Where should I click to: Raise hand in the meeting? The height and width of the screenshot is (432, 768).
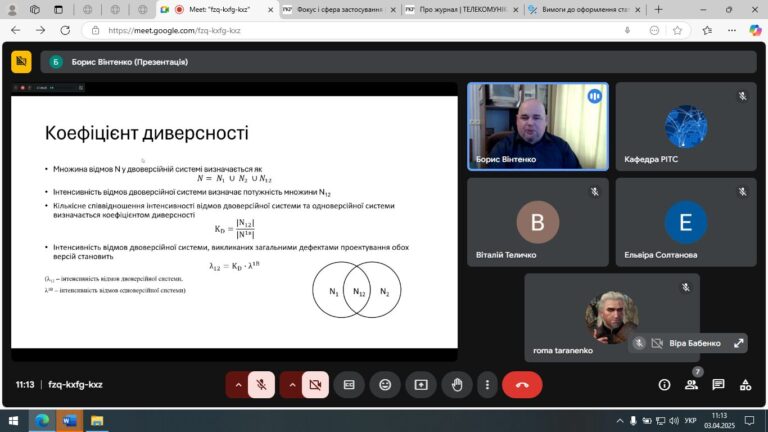pyautogui.click(x=458, y=384)
